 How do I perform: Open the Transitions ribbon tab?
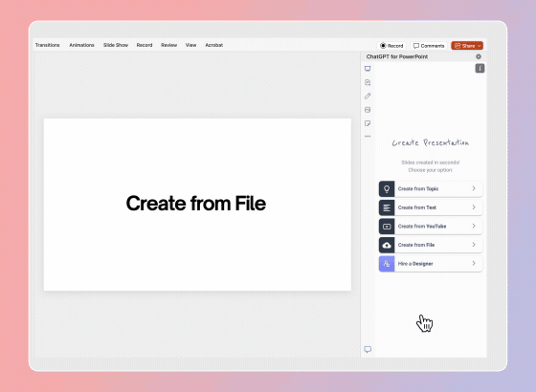point(48,45)
